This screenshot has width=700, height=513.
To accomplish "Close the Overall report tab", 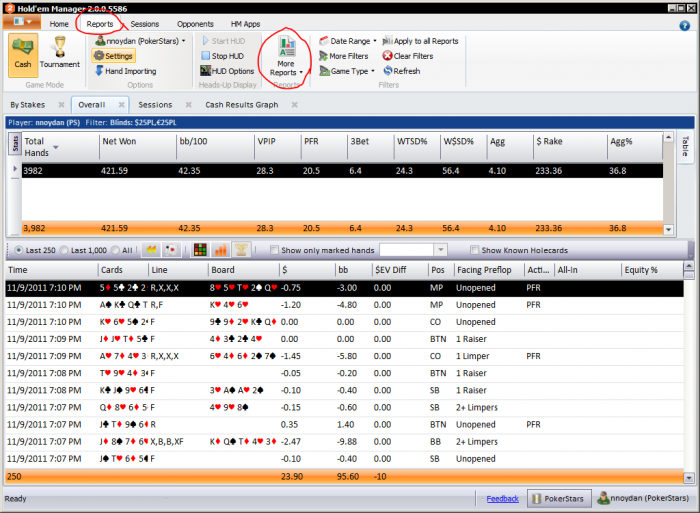I will click(x=121, y=104).
